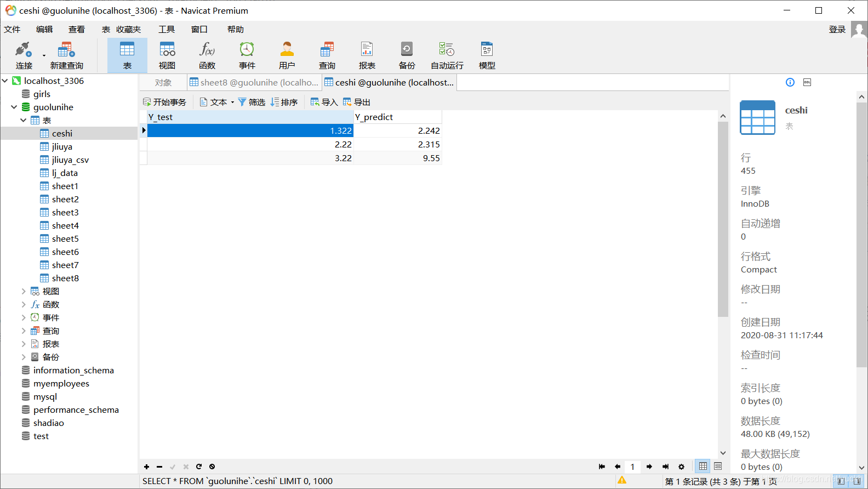Select the shadiao database

tap(48, 423)
